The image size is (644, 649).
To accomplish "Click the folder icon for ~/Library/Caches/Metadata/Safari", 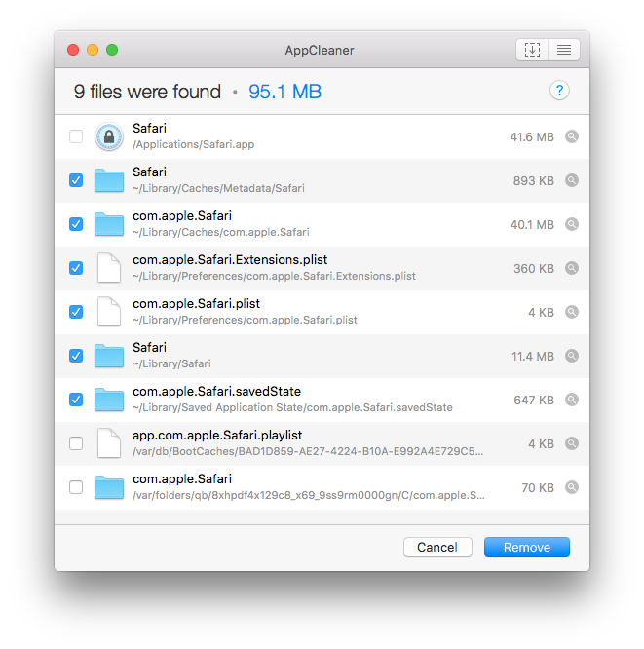I will tap(109, 180).
